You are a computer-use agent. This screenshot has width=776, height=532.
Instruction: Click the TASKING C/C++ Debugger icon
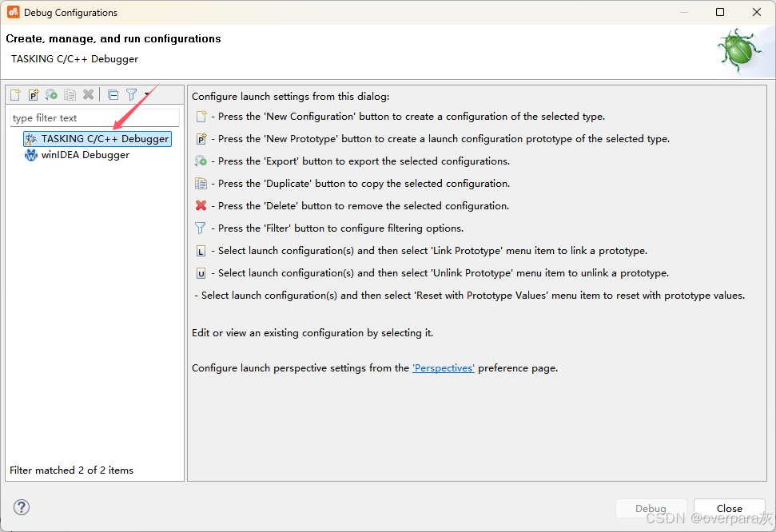tap(30, 138)
